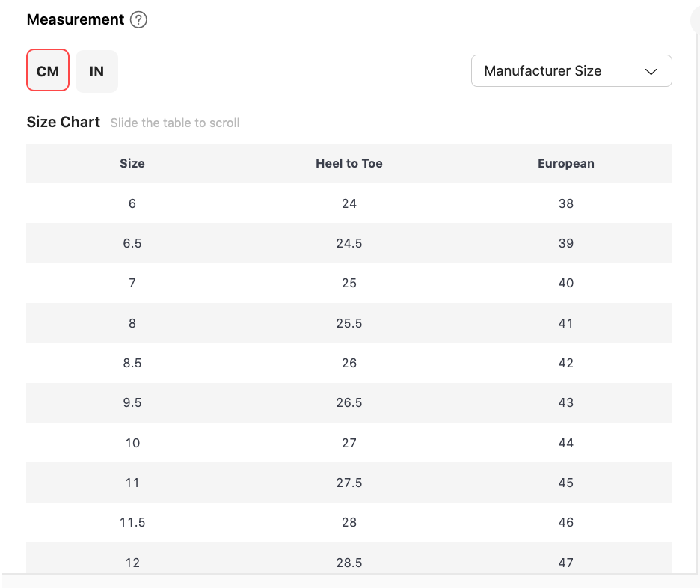
Task: Click the Measurement heading text
Action: click(x=76, y=19)
